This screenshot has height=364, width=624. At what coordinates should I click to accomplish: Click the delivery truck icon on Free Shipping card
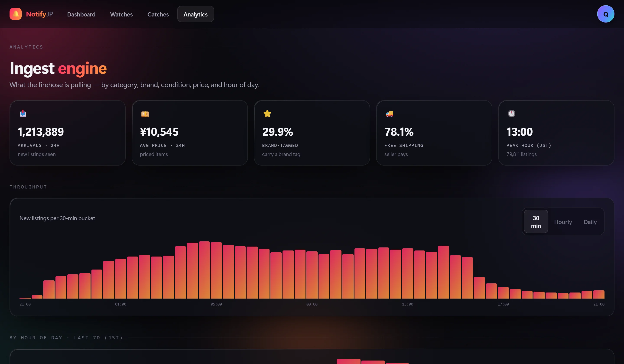389,114
